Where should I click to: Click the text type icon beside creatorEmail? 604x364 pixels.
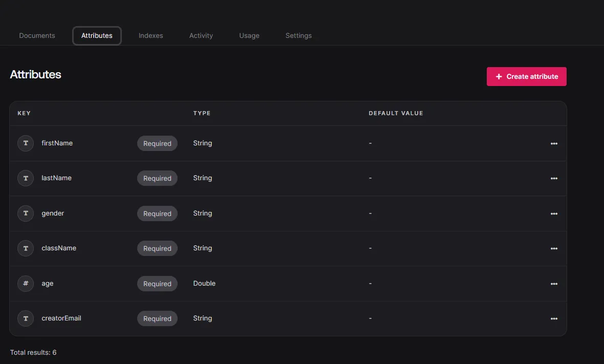[26, 318]
